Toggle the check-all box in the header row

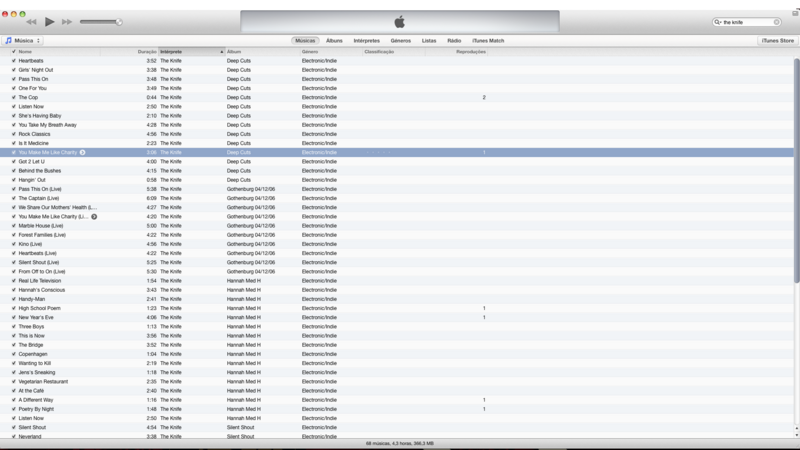(13, 51)
